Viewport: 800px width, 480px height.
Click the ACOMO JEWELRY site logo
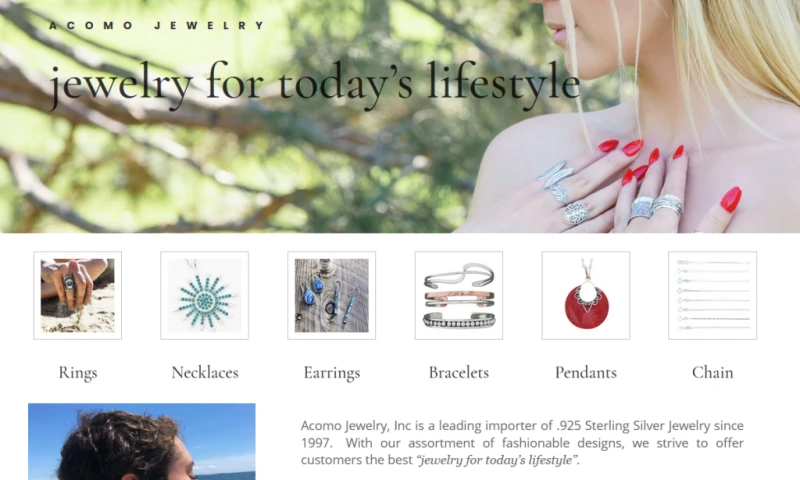point(157,26)
